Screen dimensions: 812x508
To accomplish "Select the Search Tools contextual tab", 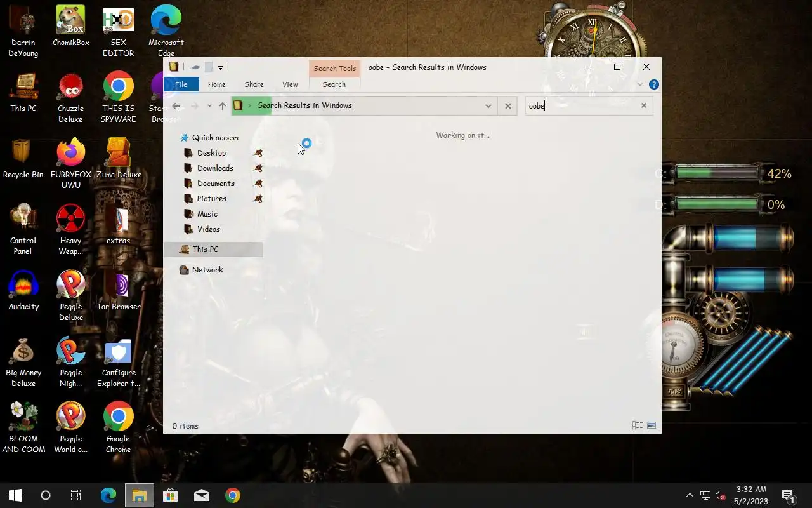I will click(334, 69).
